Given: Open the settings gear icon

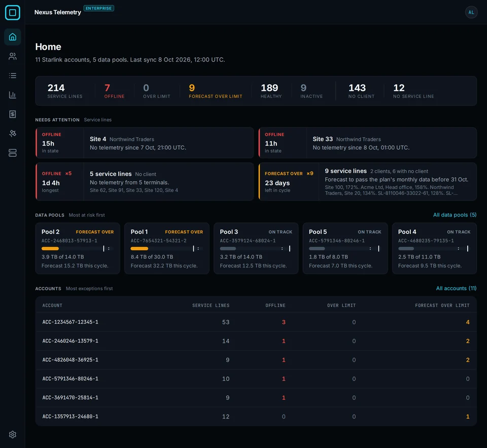Looking at the screenshot, I should pos(12,434).
